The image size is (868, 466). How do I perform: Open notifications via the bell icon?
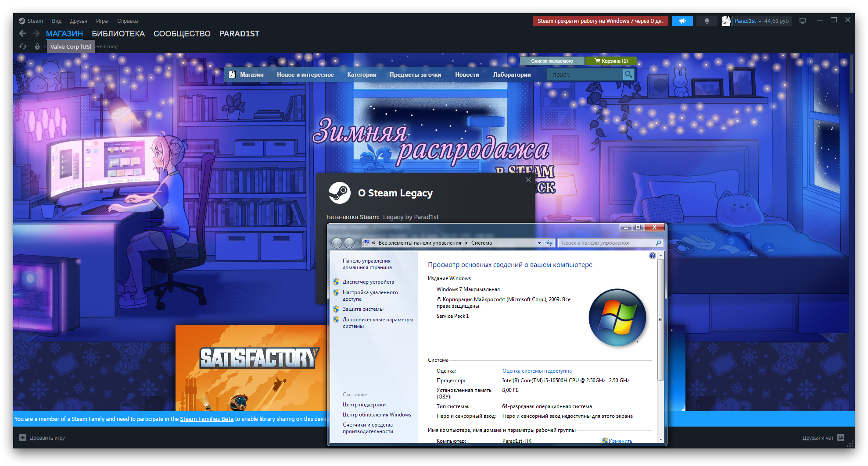[707, 21]
